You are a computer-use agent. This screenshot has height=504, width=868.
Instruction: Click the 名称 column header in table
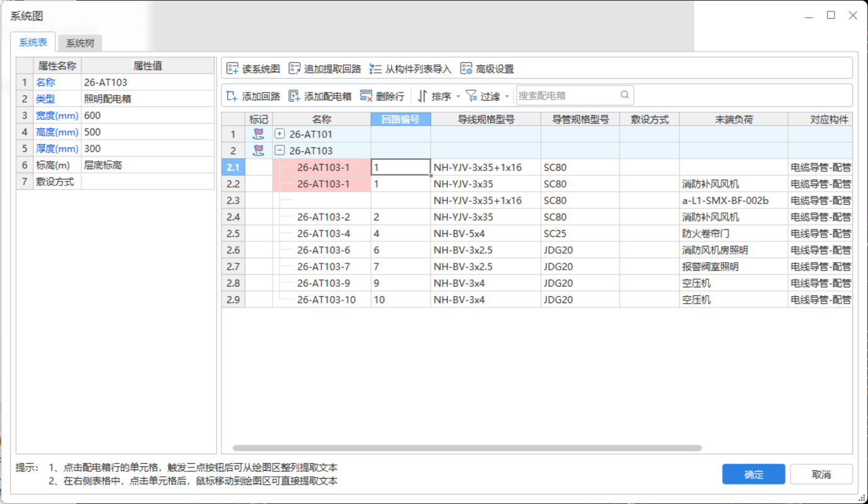coord(322,119)
